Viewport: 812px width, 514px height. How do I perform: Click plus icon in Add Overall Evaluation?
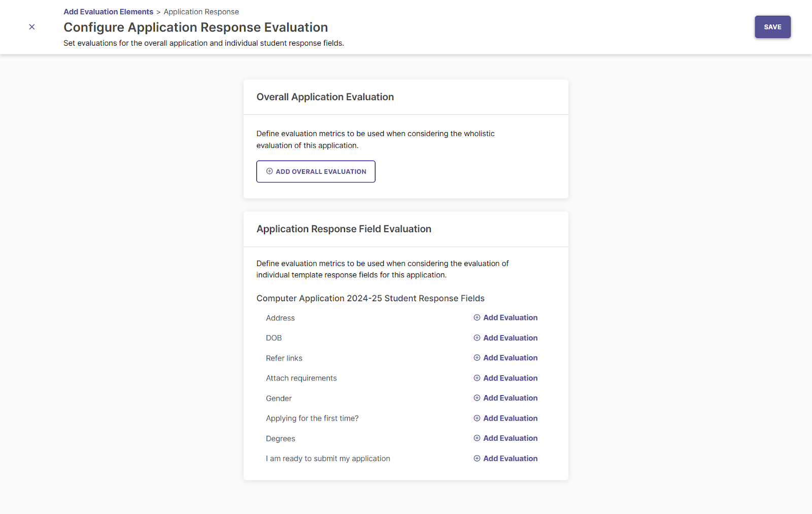(x=269, y=172)
